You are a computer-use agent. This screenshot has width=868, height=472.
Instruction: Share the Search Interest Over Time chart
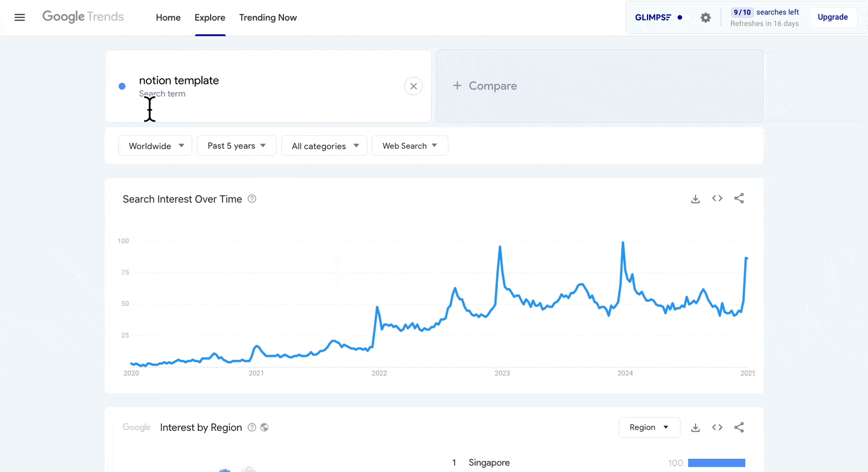(739, 198)
